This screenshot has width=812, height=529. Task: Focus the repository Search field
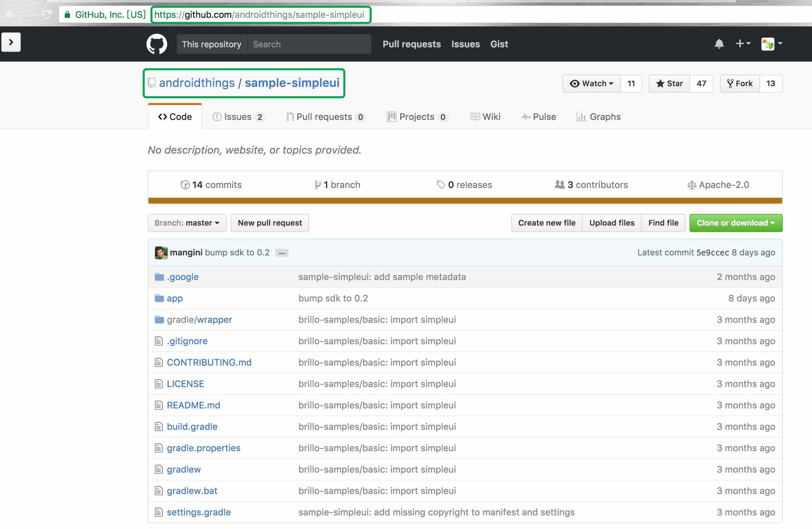309,44
